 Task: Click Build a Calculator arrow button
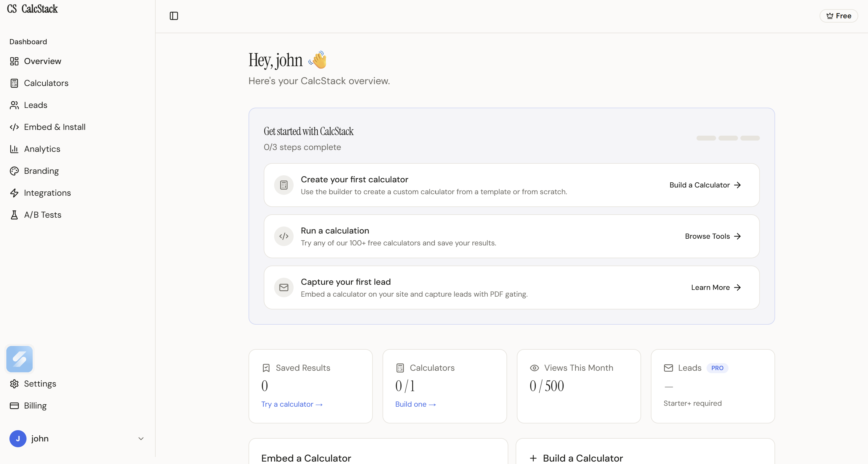click(x=705, y=185)
